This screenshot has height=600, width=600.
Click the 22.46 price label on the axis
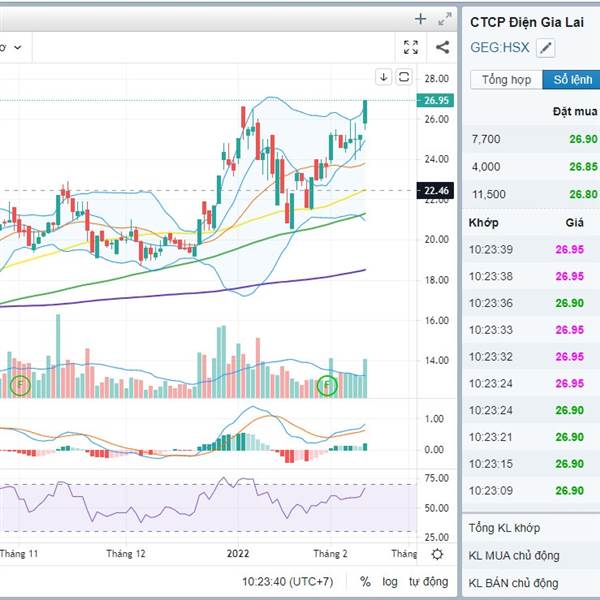coord(436,190)
